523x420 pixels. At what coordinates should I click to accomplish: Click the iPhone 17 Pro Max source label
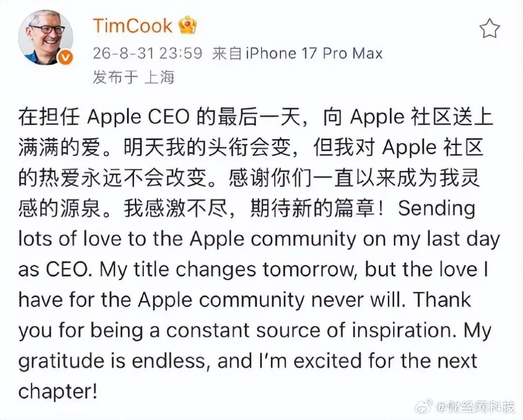pos(314,53)
